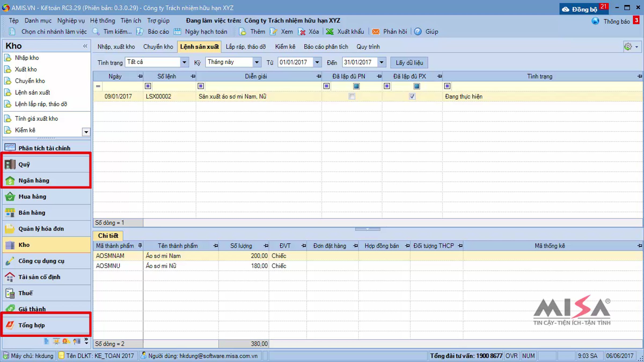Image resolution: width=644 pixels, height=362 pixels.
Task: Click Lệnh sản xuất sidebar link
Action: [x=32, y=93]
